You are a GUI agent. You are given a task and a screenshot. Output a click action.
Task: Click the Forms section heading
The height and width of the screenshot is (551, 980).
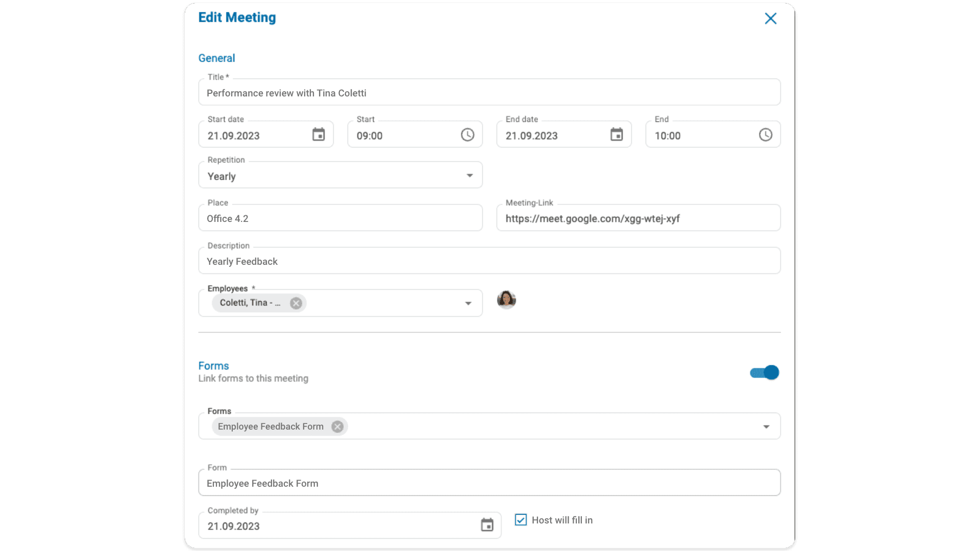coord(213,366)
